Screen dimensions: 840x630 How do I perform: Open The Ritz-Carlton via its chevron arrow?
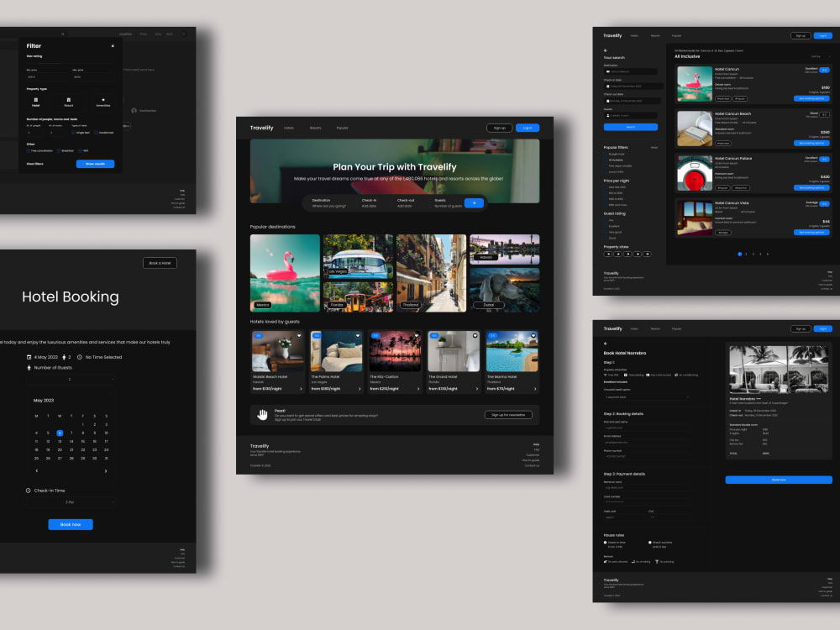418,389
